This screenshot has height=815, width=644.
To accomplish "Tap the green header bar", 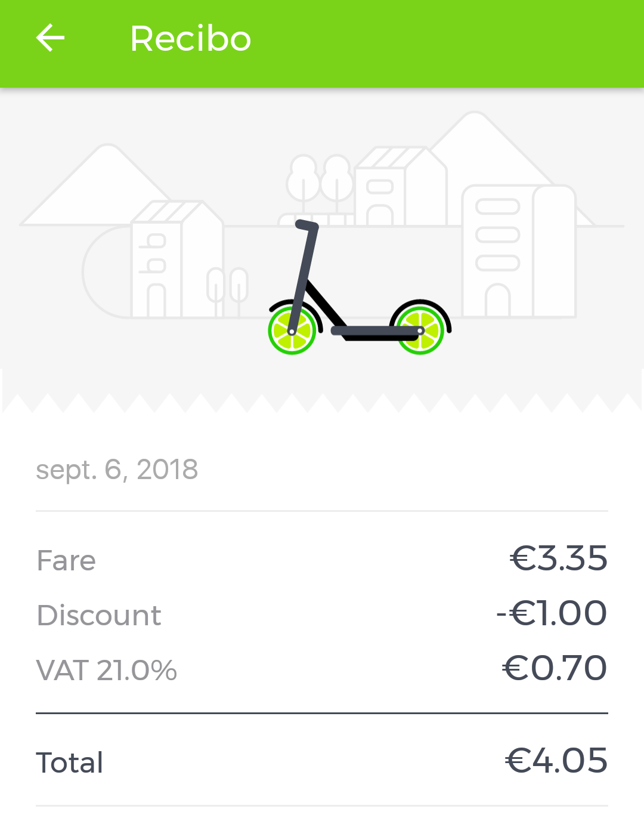I will click(x=417, y=42).
